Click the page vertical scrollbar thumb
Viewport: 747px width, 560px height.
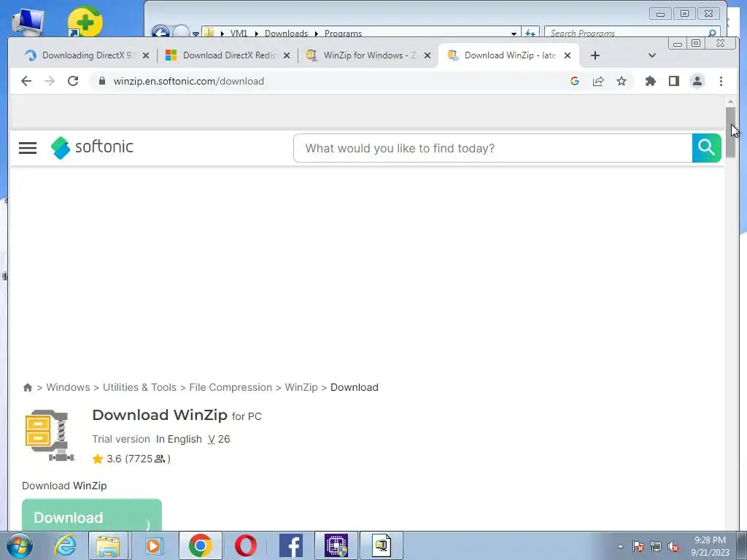click(730, 133)
